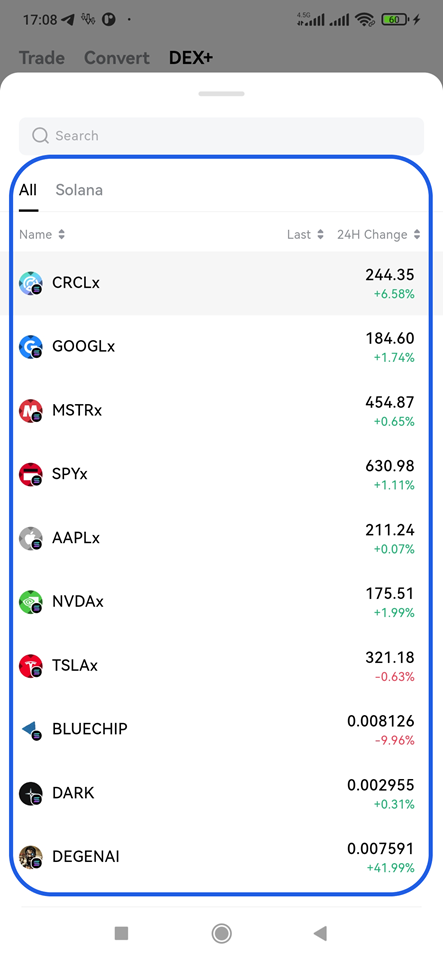Image resolution: width=443 pixels, height=960 pixels.
Task: Tap the AAPLx Apple logo icon
Action: tap(31, 538)
